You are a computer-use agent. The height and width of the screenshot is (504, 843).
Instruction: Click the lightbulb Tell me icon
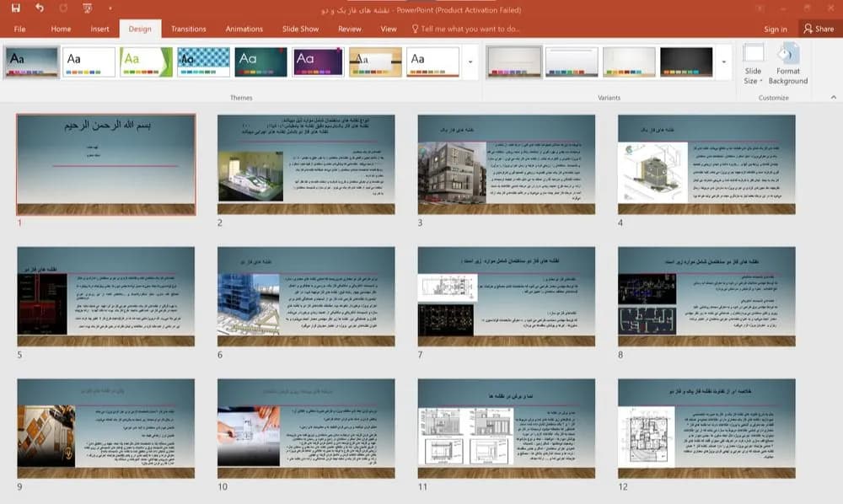(415, 29)
